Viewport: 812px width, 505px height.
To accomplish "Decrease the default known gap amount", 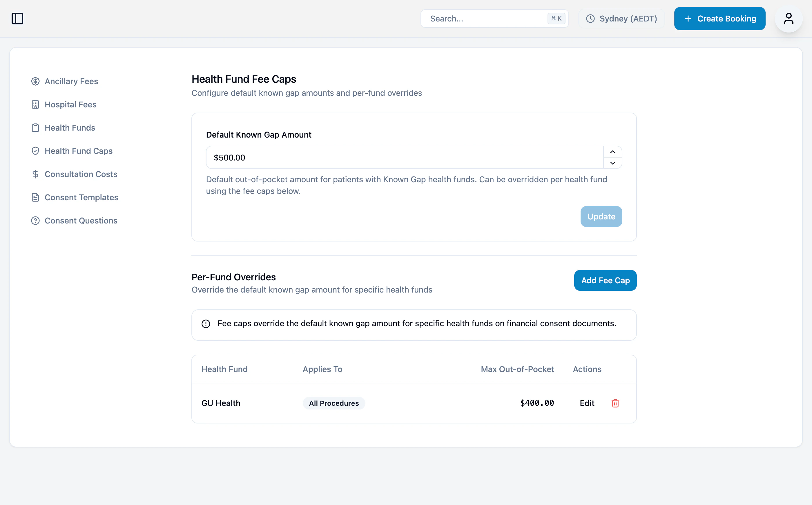I will pyautogui.click(x=612, y=163).
